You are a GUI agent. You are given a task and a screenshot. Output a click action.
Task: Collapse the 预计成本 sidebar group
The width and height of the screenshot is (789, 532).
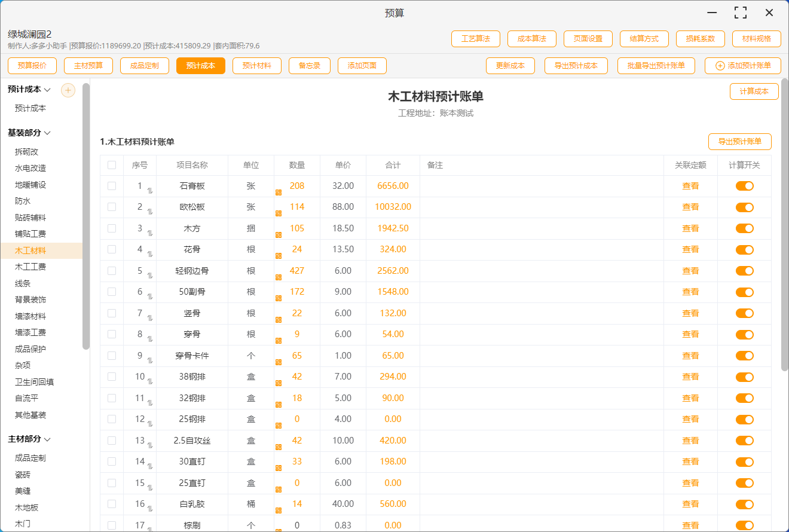pos(47,90)
